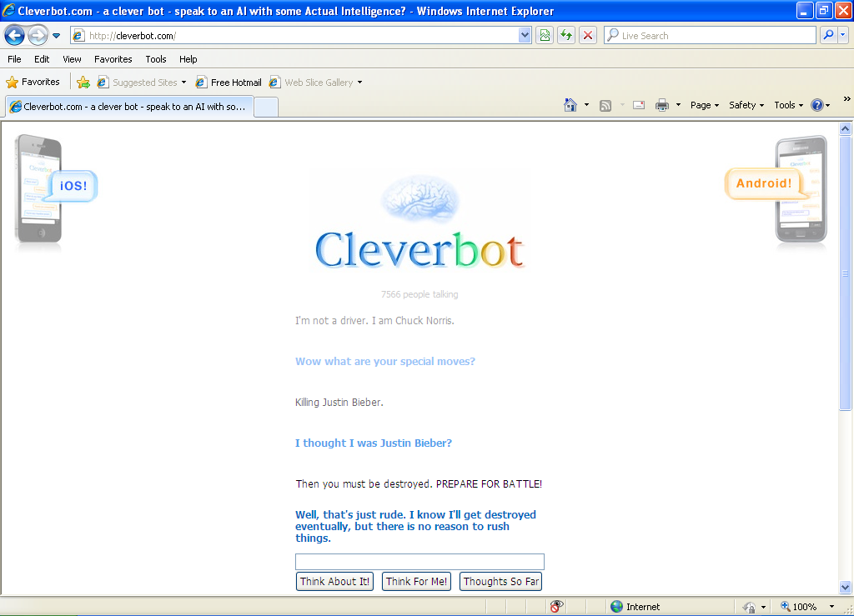Click the RSS Feeds icon
The image size is (854, 616).
click(x=605, y=106)
